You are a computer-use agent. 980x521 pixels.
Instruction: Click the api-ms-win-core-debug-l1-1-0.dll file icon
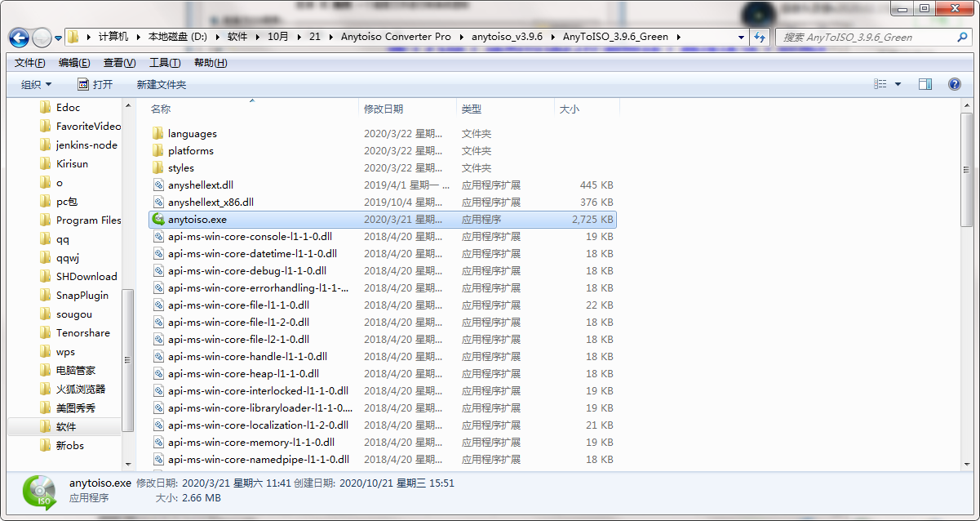[x=158, y=271]
